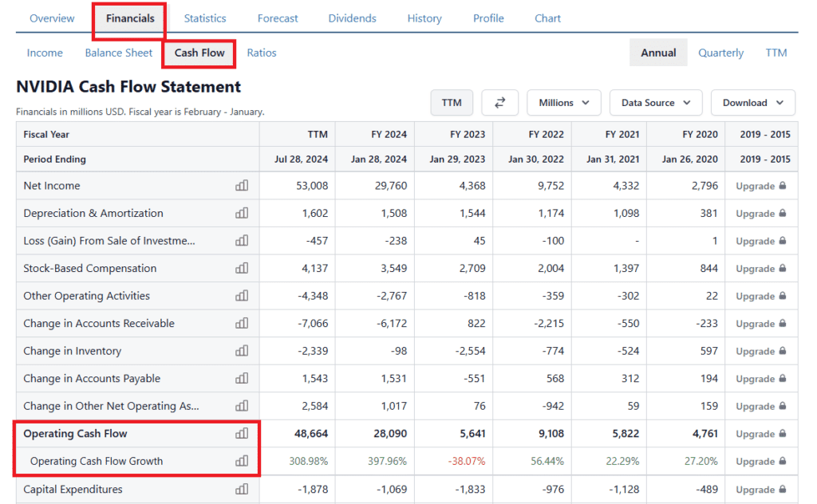Open the Ratios sub-tab
This screenshot has height=504, width=817.
tap(262, 53)
